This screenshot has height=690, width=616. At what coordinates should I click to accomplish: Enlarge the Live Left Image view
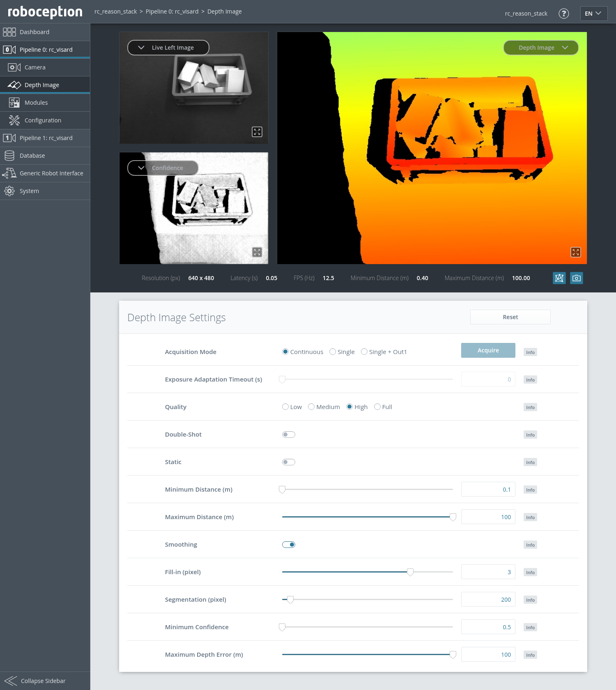tap(257, 132)
